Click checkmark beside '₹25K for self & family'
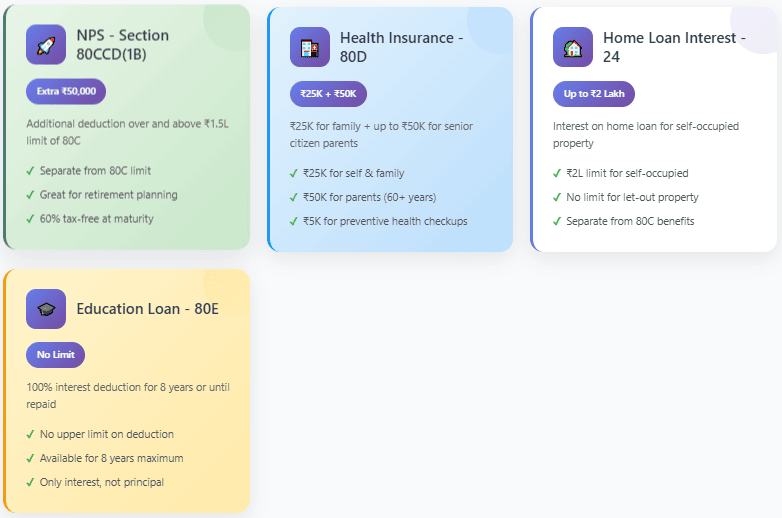This screenshot has width=782, height=518. (x=293, y=174)
